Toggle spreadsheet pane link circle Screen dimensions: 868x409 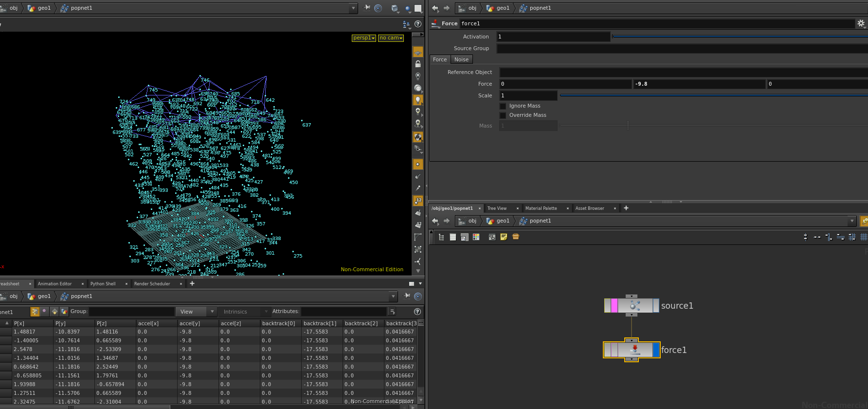[x=418, y=296]
